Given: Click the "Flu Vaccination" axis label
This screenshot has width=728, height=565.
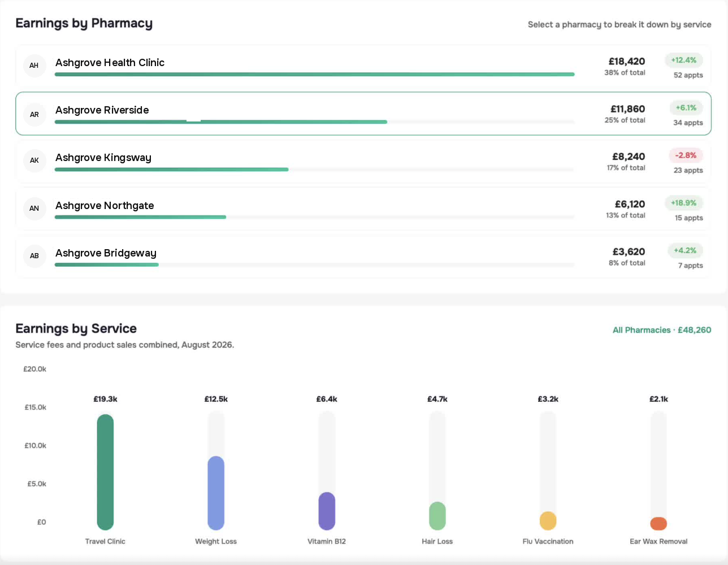Looking at the screenshot, I should (548, 541).
